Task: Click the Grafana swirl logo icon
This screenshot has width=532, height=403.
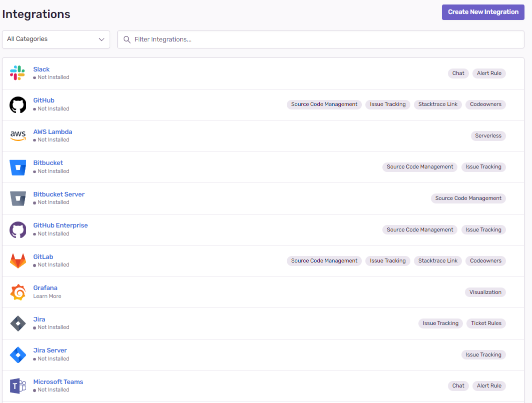Action: click(x=18, y=292)
